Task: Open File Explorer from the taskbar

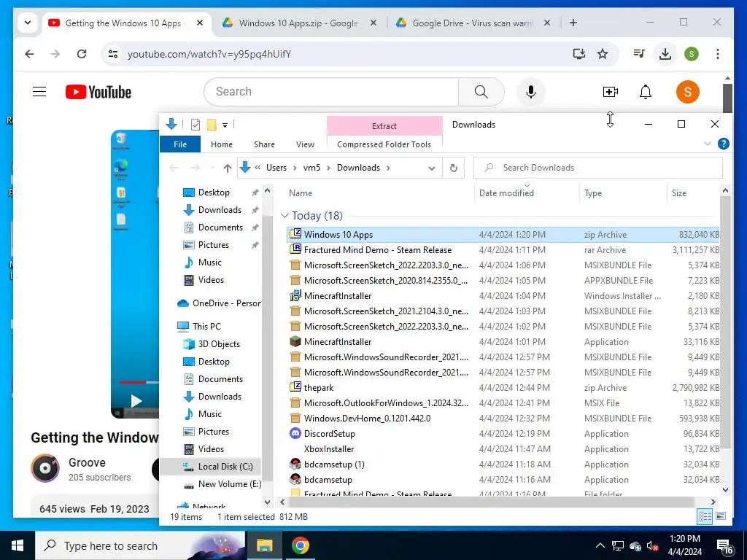Action: click(x=264, y=545)
